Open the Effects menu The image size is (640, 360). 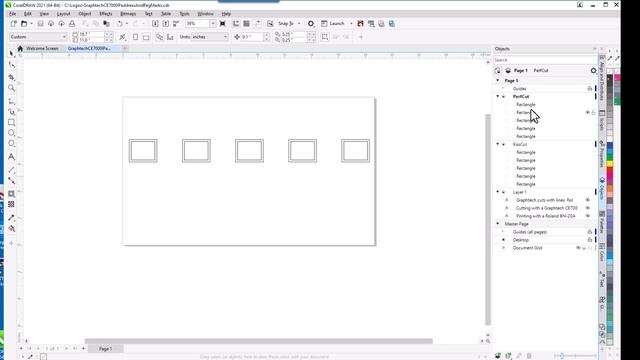pyautogui.click(x=106, y=14)
